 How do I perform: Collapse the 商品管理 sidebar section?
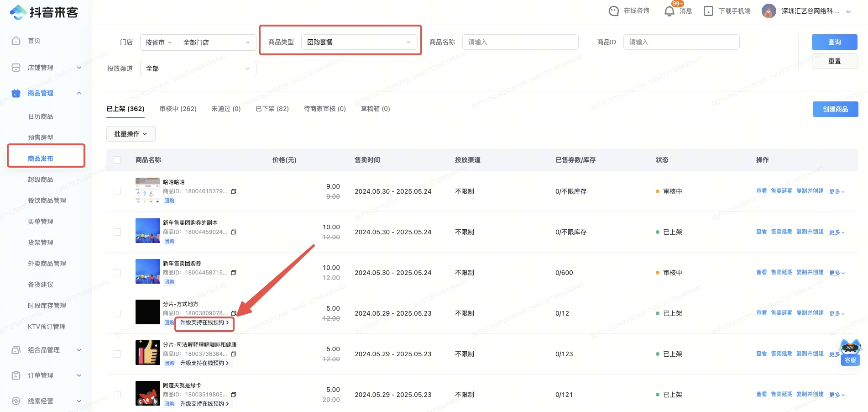click(79, 93)
